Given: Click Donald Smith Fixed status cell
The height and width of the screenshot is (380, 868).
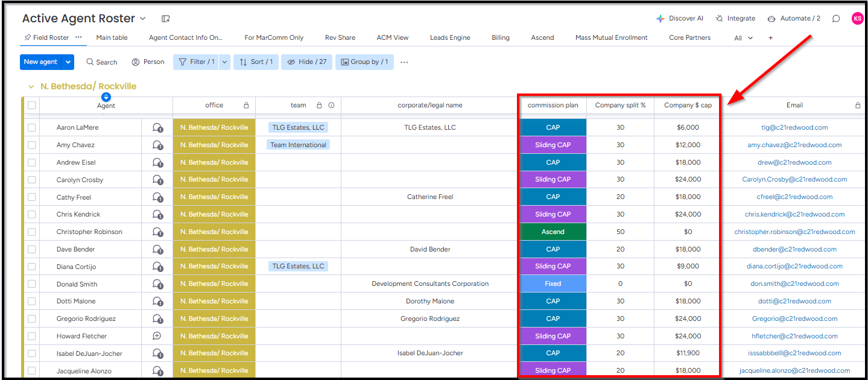Looking at the screenshot, I should (553, 283).
